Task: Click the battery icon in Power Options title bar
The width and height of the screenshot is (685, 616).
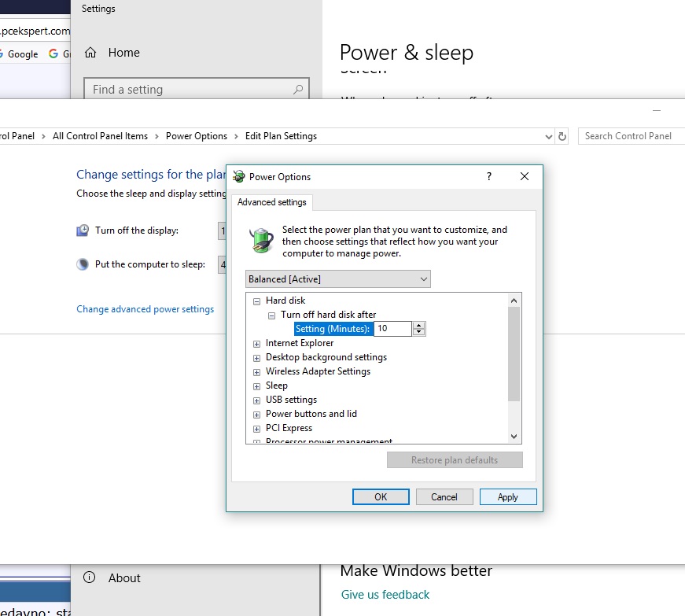Action: [x=238, y=177]
